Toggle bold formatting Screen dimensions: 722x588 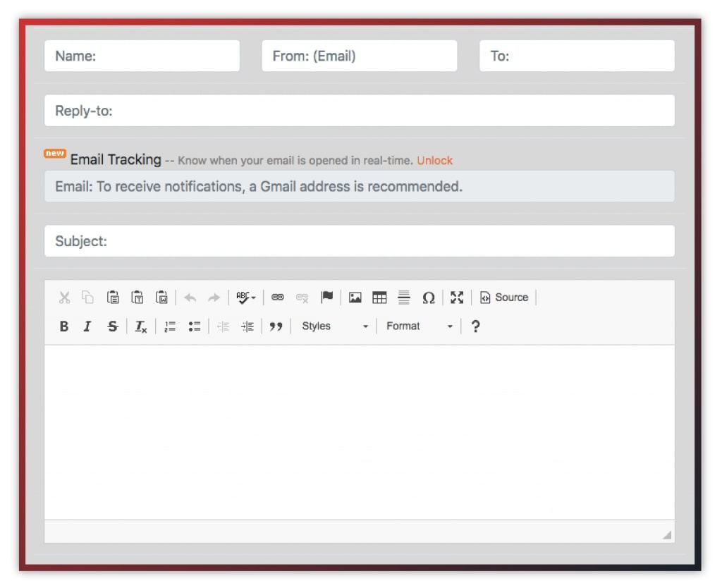pos(64,326)
